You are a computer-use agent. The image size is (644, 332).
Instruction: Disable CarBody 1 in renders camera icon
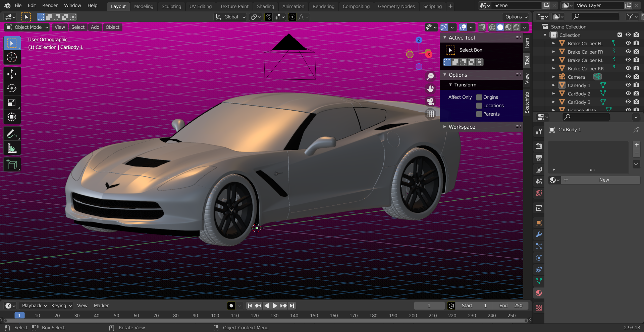636,85
